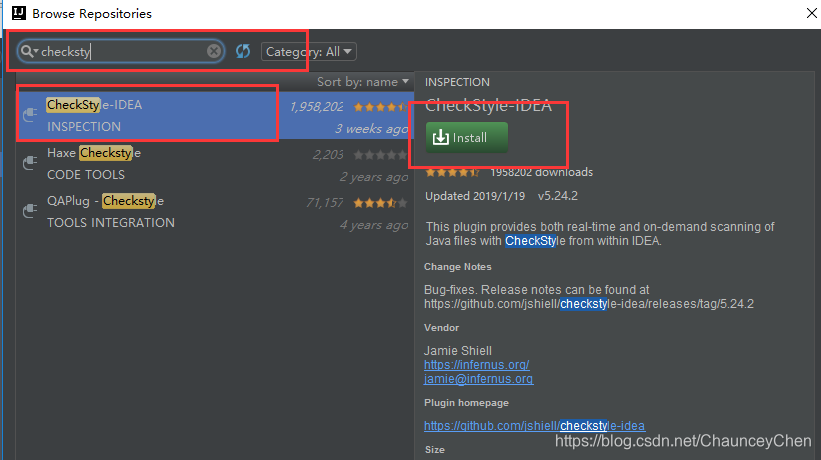
Task: Click the CheckStyle-IDEA plug icon
Action: point(30,114)
